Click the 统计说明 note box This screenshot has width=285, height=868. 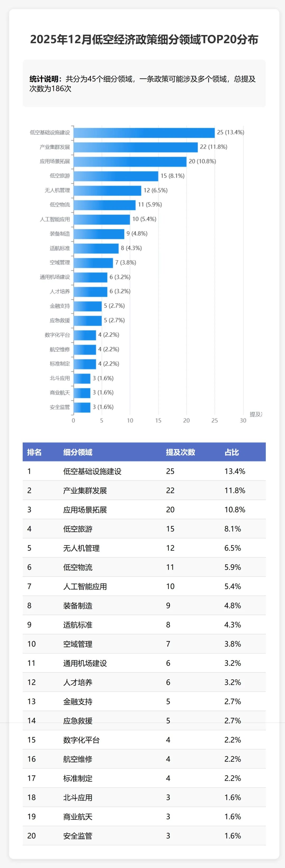pyautogui.click(x=144, y=84)
